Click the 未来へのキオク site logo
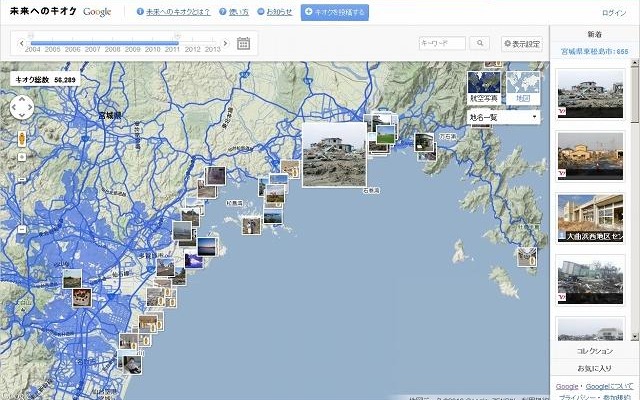Viewport: 640px width, 400px height. [x=43, y=11]
